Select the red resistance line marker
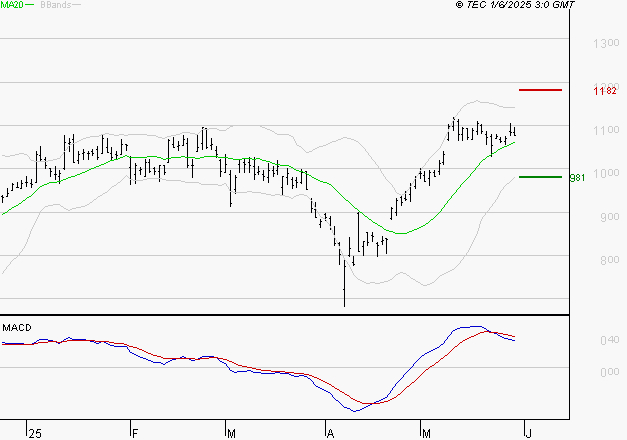Viewport: 627px width, 440px height. pyautogui.click(x=541, y=90)
